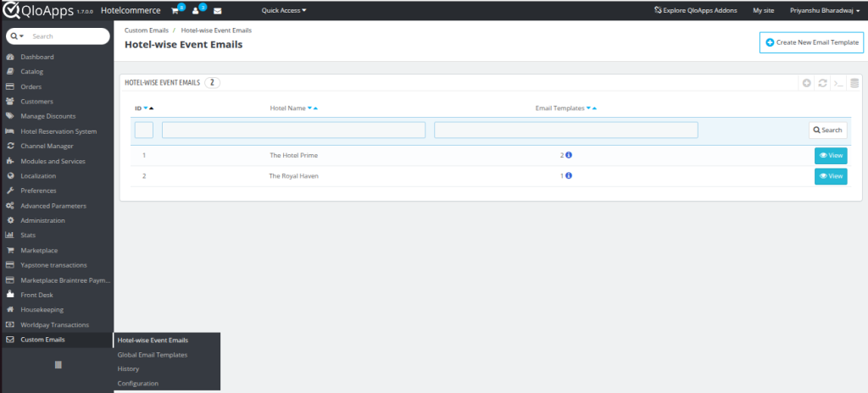Open Hotel Reservation System in sidebar
This screenshot has width=868, height=393.
pos(57,131)
